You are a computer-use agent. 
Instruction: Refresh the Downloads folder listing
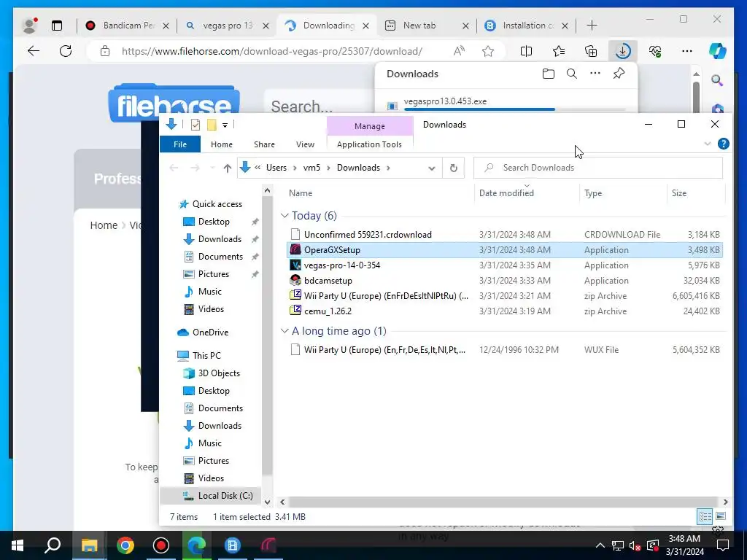pos(454,168)
